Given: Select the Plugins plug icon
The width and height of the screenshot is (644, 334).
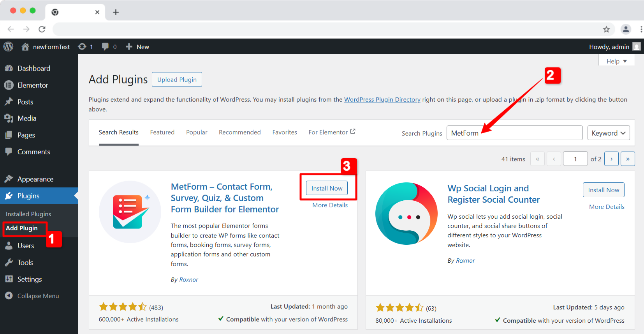Looking at the screenshot, I should point(9,196).
